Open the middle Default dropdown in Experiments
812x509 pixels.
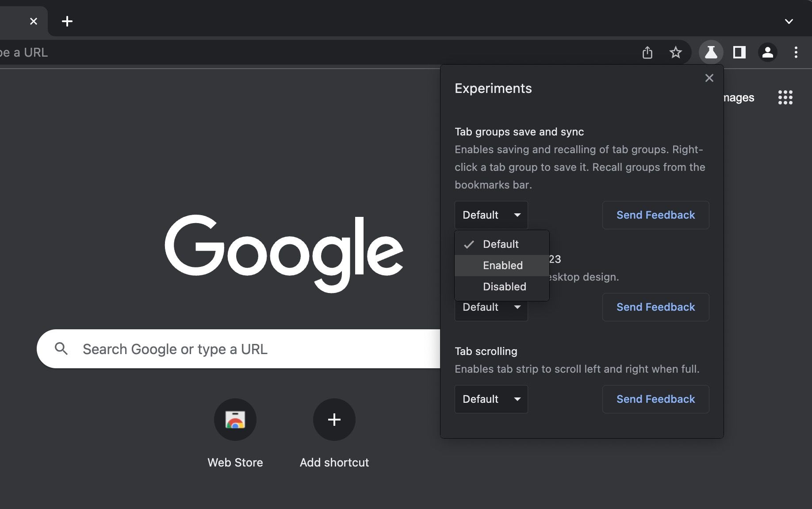[491, 307]
